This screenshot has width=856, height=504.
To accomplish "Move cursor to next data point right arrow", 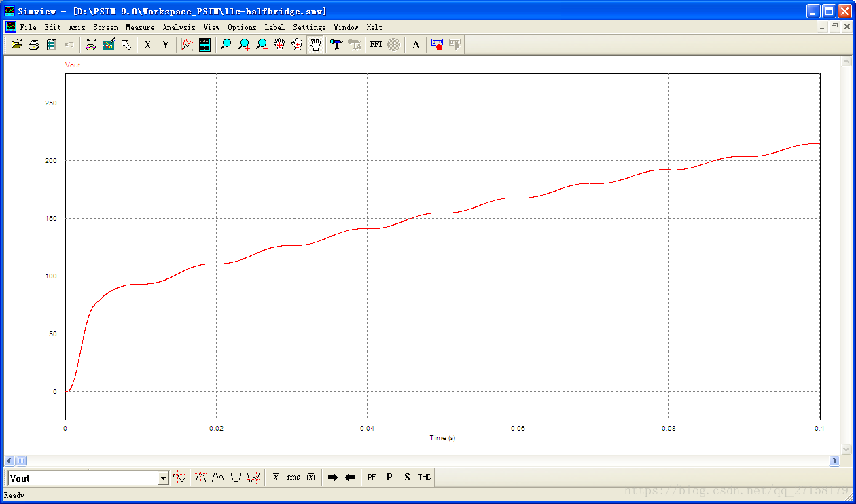I will point(332,478).
